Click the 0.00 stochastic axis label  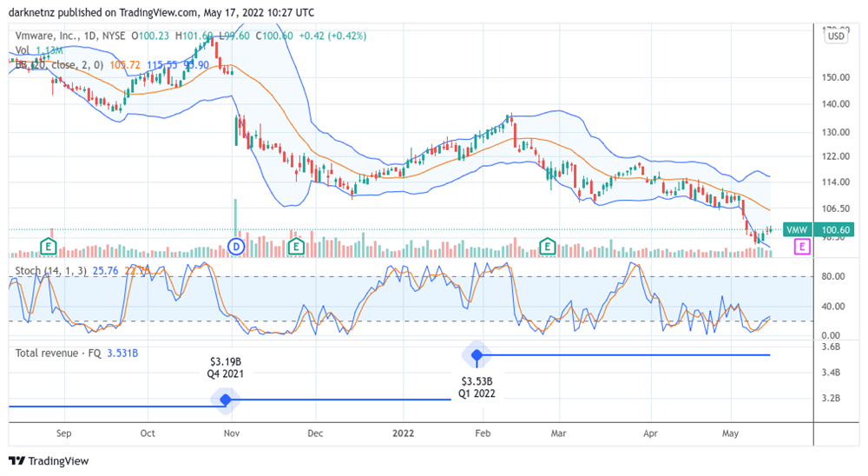tap(831, 335)
